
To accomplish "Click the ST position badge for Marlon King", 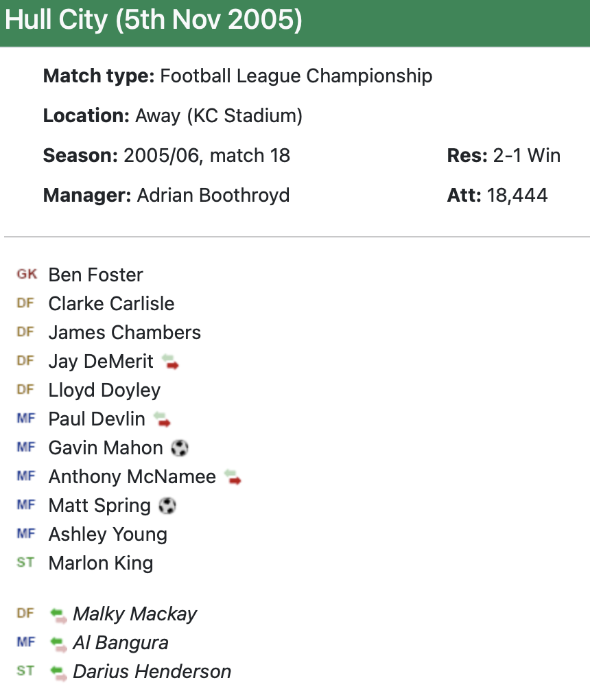I will click(25, 563).
